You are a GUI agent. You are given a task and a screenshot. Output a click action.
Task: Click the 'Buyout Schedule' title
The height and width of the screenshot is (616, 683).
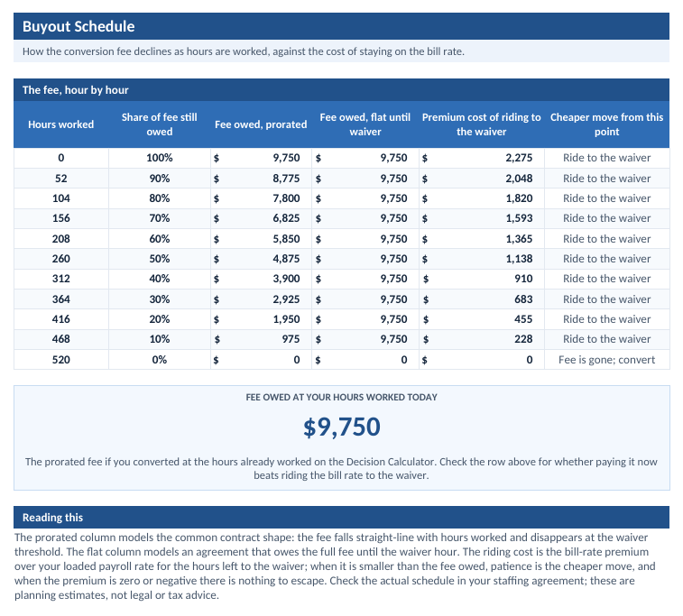point(78,26)
